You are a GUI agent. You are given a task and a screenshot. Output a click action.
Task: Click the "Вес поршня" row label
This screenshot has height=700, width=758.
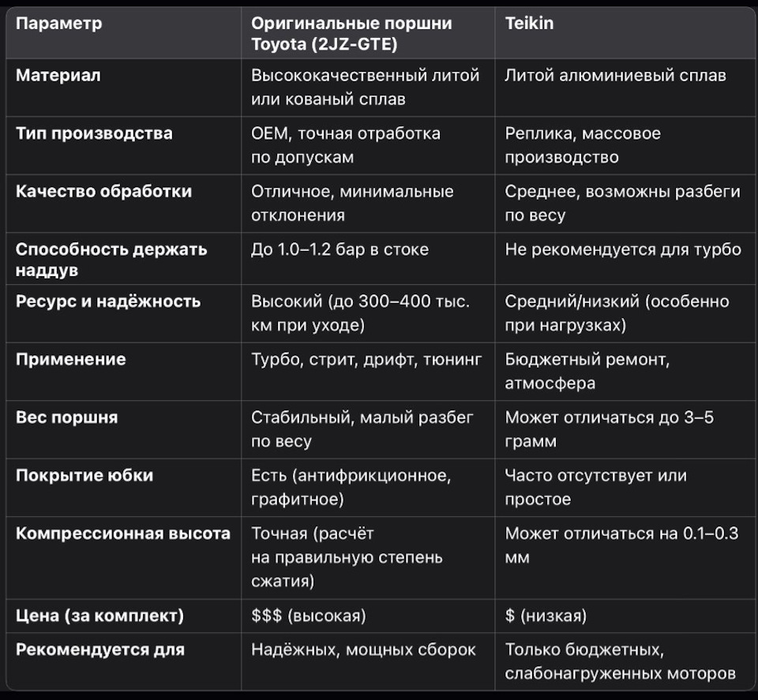(x=66, y=417)
